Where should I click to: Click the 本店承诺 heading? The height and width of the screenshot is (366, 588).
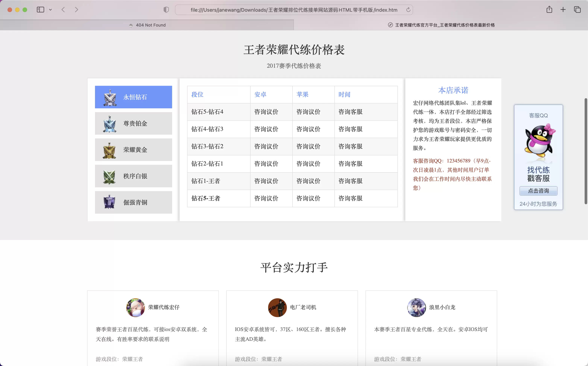click(x=453, y=90)
